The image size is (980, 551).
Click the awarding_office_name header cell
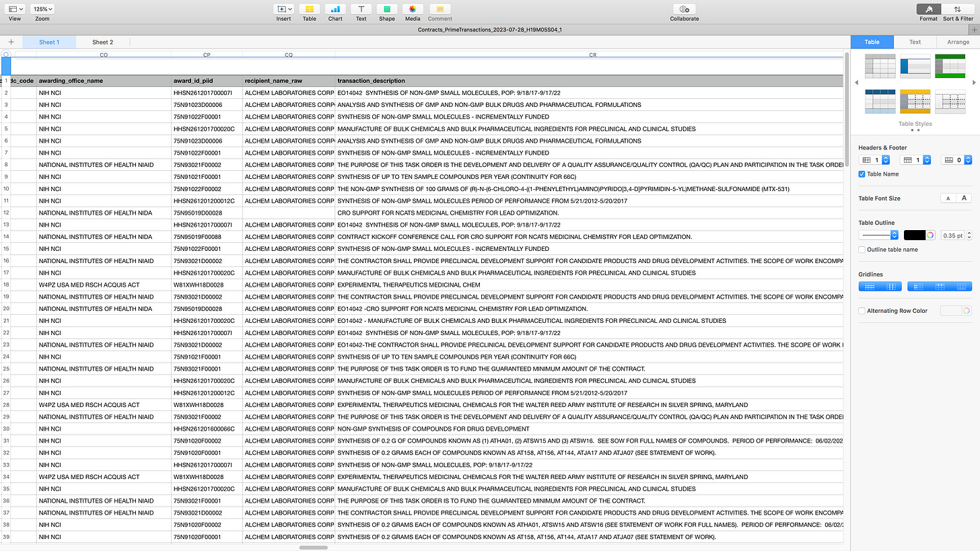coord(104,81)
